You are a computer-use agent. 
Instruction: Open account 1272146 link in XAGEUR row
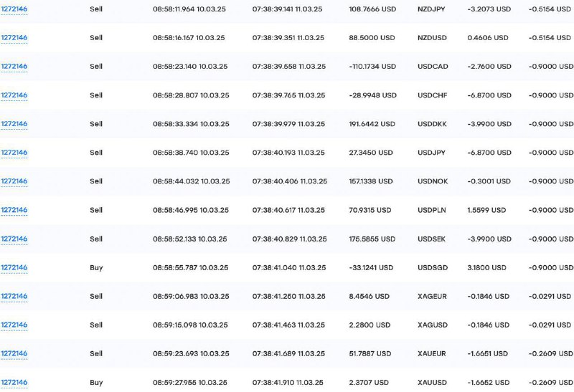[x=14, y=296]
